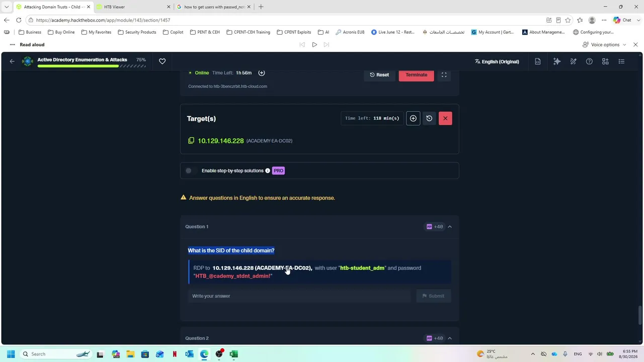This screenshot has width=644, height=362.
Task: Reset the target machine via circular arrow
Action: click(x=429, y=118)
